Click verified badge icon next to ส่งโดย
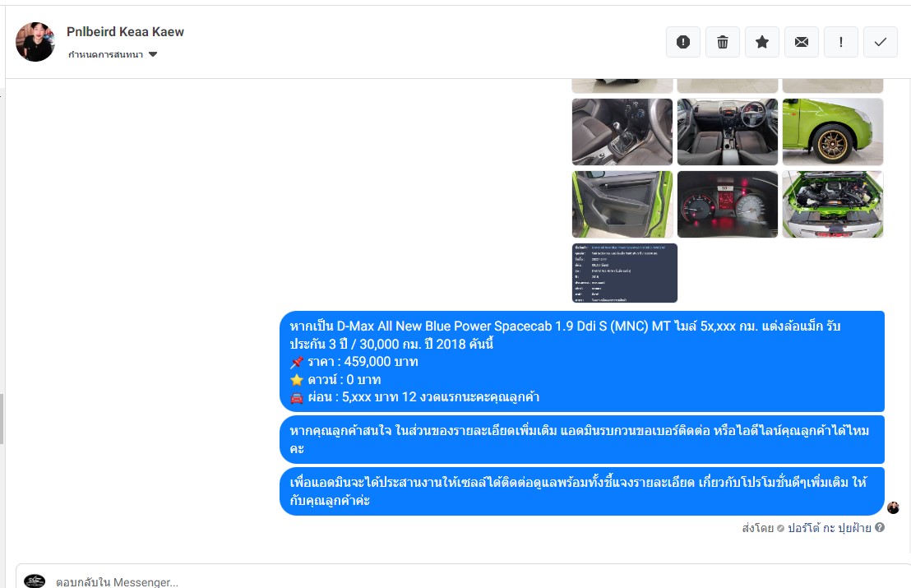Viewport: 911px width, 588px height. pos(780,528)
